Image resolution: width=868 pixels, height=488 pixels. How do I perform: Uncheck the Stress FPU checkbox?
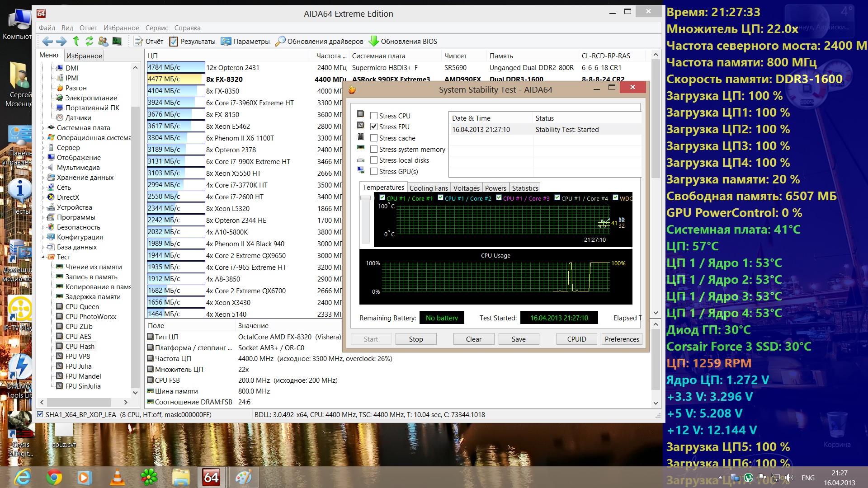coord(374,127)
